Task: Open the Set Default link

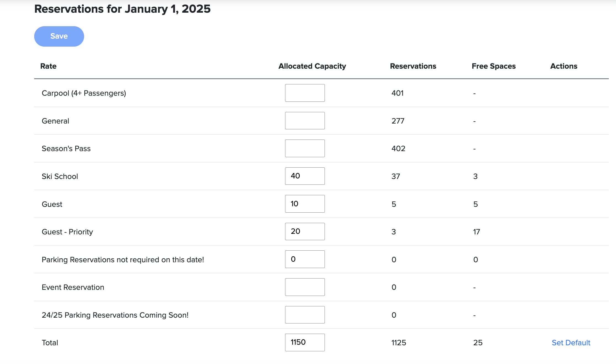Action: (x=571, y=342)
